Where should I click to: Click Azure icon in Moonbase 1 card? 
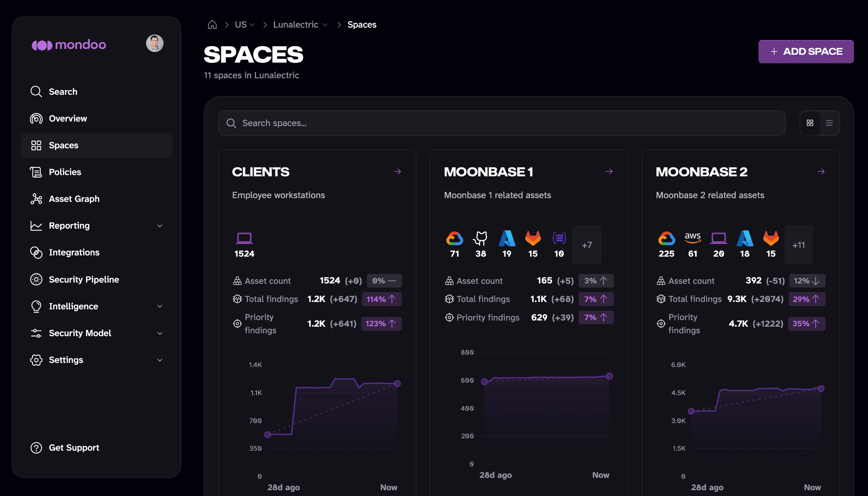pyautogui.click(x=507, y=238)
